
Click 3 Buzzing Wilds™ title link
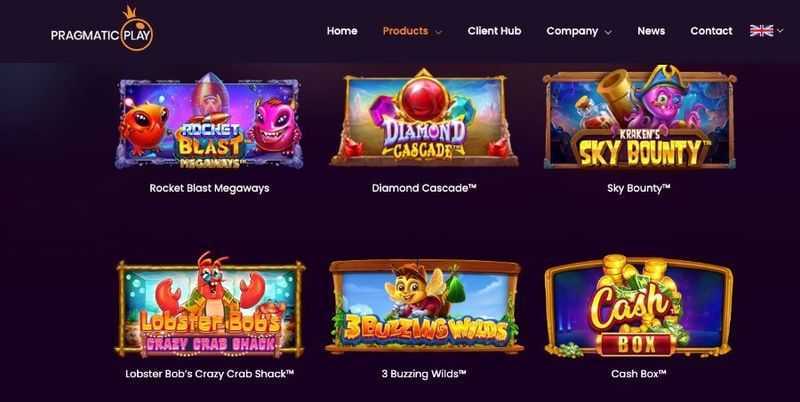click(424, 374)
